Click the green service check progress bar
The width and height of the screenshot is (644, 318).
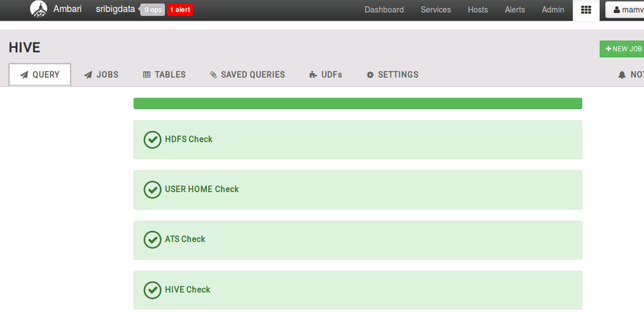(358, 104)
